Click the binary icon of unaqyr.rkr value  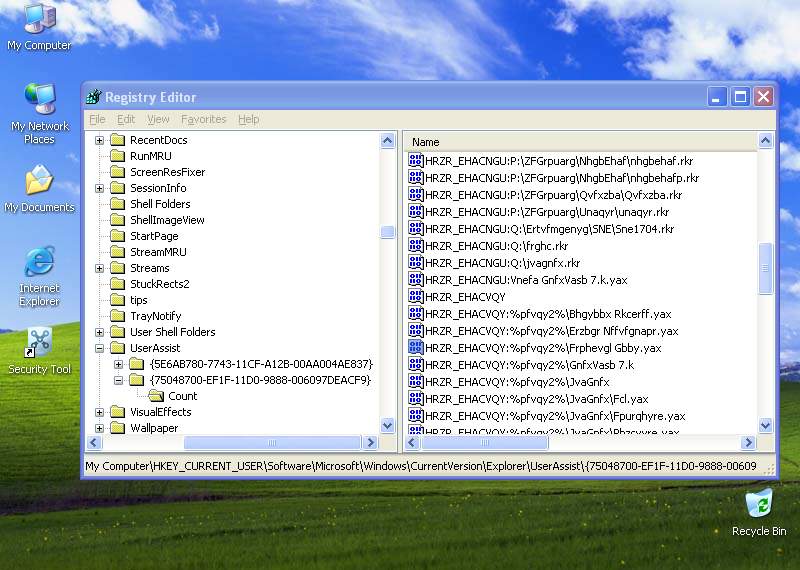pos(416,211)
